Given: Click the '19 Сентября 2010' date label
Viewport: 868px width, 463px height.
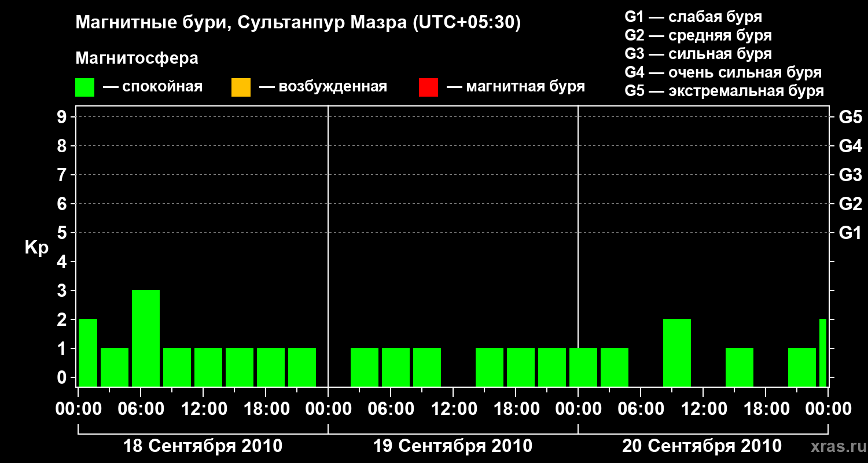Looking at the screenshot, I should tap(453, 446).
